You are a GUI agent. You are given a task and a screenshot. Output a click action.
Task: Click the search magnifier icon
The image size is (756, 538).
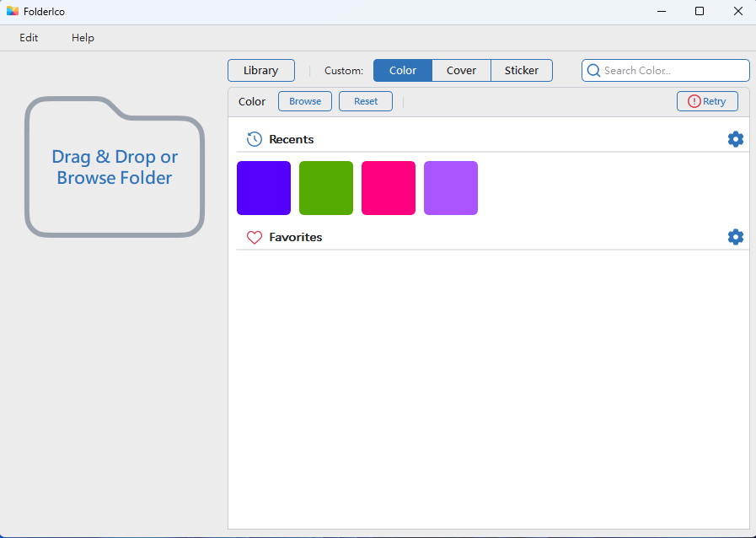point(593,71)
